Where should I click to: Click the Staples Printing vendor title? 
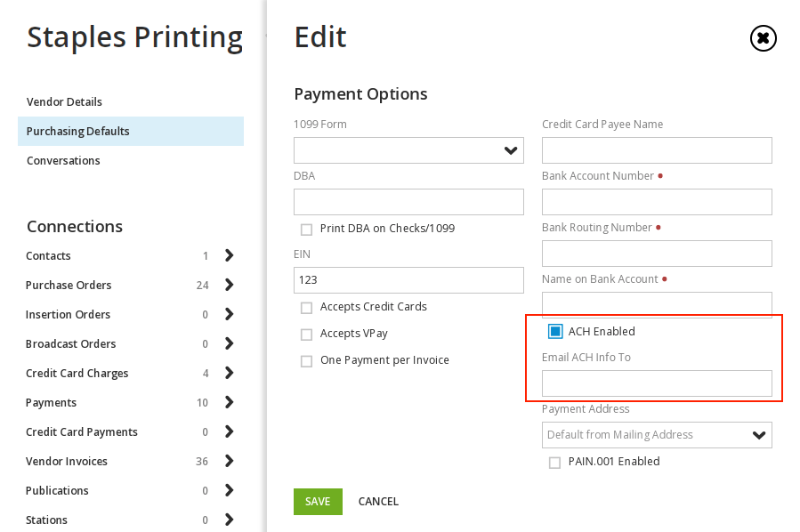pyautogui.click(x=134, y=37)
